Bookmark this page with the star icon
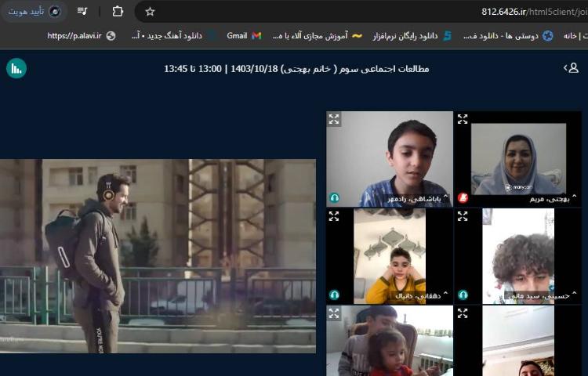The image size is (588, 376). pyautogui.click(x=150, y=12)
